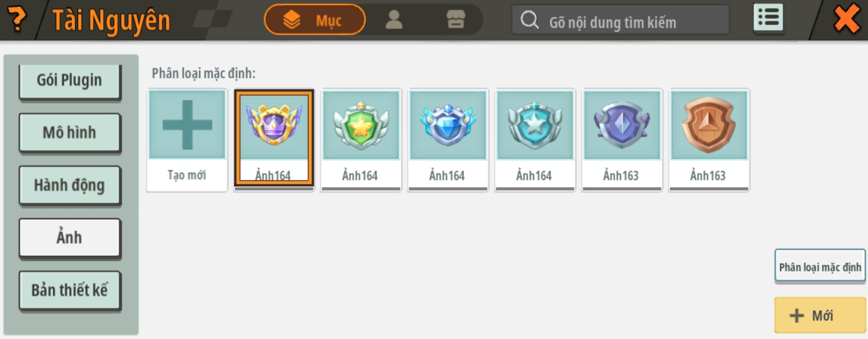Click the yellow Mới plus button
Screen dimensions: 868x339
coord(820,315)
